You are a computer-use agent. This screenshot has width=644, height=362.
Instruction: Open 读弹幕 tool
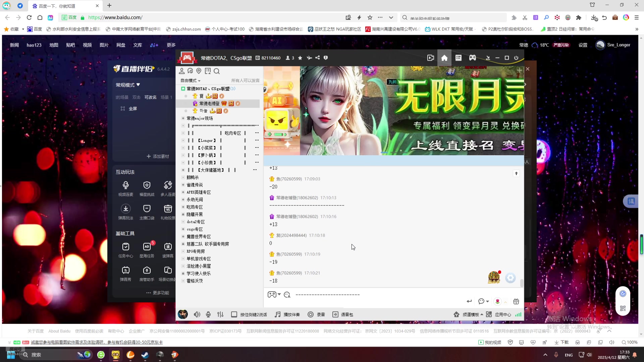point(168,250)
